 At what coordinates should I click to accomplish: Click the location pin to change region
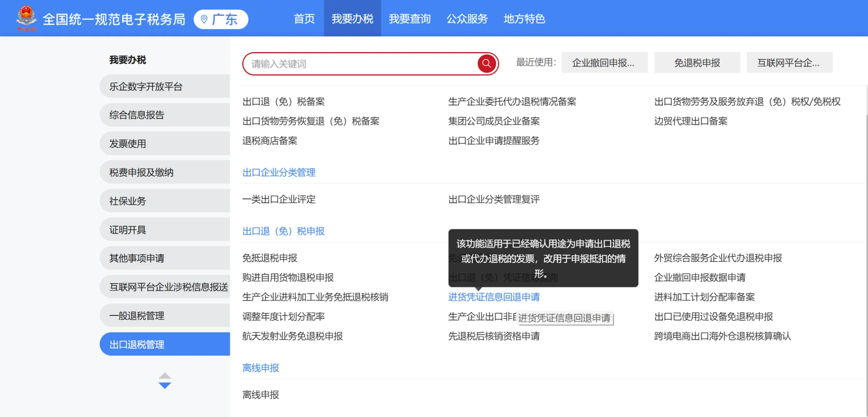tap(205, 19)
